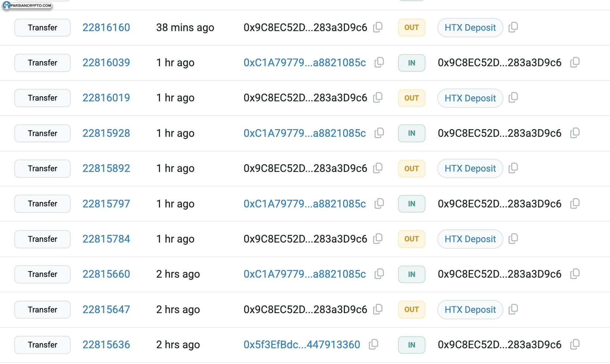The width and height of the screenshot is (610, 364).
Task: Open sender 0xC1A79779...a8821085c in block 22815660 row
Action: pos(305,274)
